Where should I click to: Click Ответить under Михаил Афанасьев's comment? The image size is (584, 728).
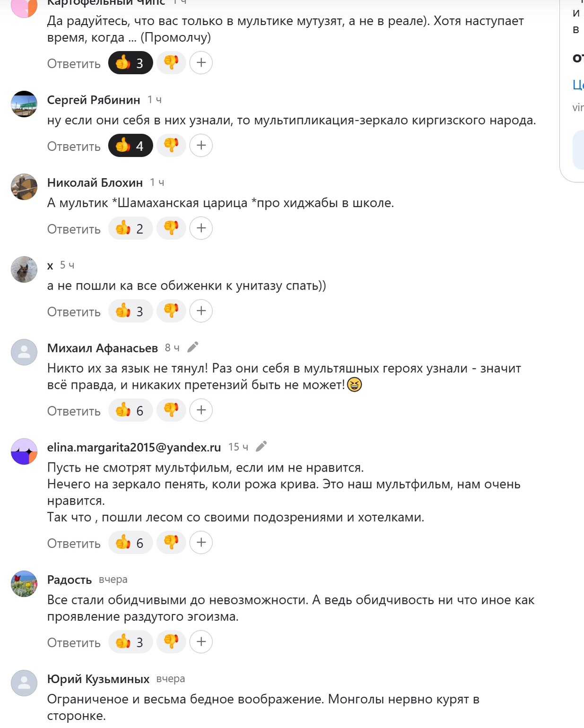(74, 411)
